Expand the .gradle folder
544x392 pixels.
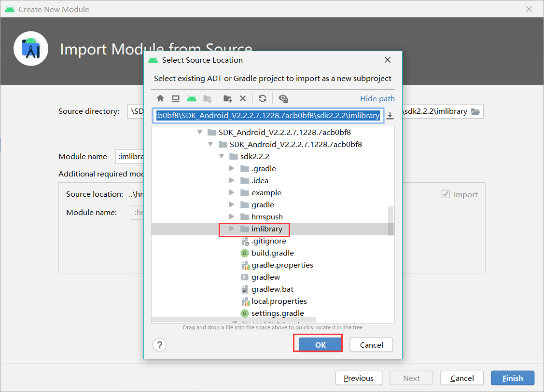232,168
